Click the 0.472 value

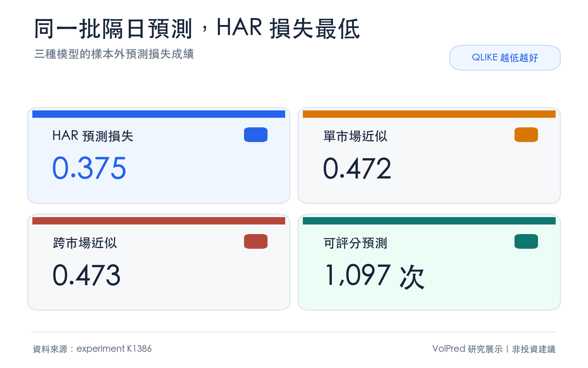(357, 169)
